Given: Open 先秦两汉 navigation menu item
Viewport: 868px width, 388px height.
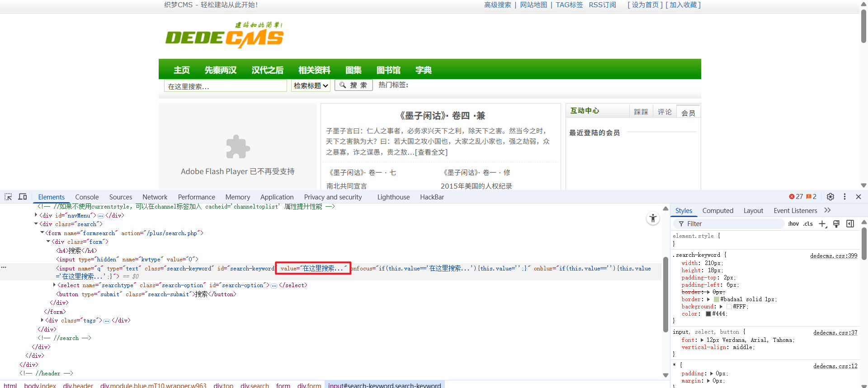Looking at the screenshot, I should click(221, 70).
